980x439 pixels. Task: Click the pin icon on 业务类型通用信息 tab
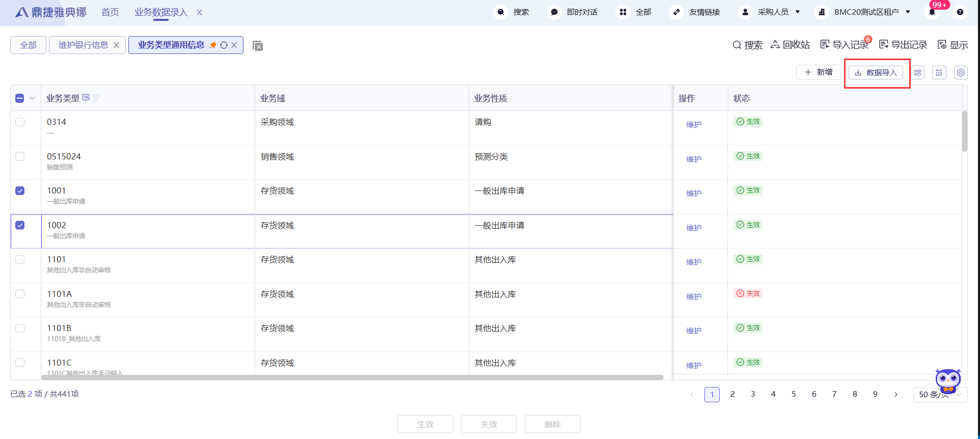tap(213, 45)
